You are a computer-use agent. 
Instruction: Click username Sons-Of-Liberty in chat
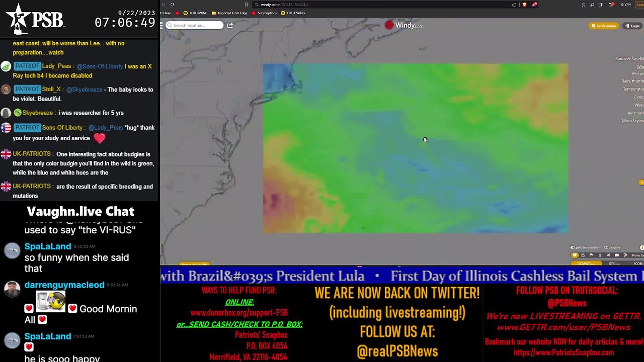click(x=62, y=128)
